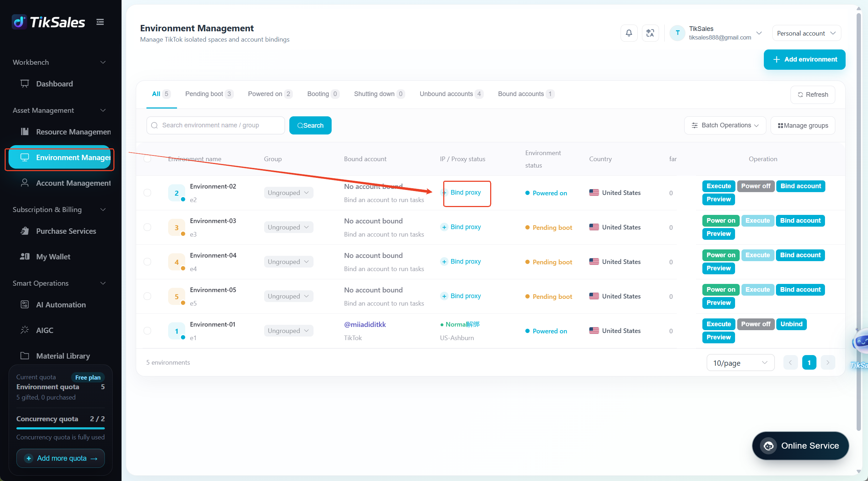Open the Batch Operations dropdown
Image resolution: width=868 pixels, height=481 pixels.
pyautogui.click(x=725, y=125)
